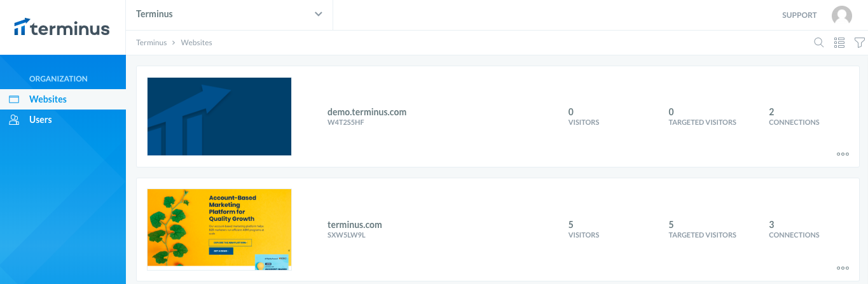The width and height of the screenshot is (868, 284).
Task: Click the dropdown chevron arrow
Action: tap(319, 15)
